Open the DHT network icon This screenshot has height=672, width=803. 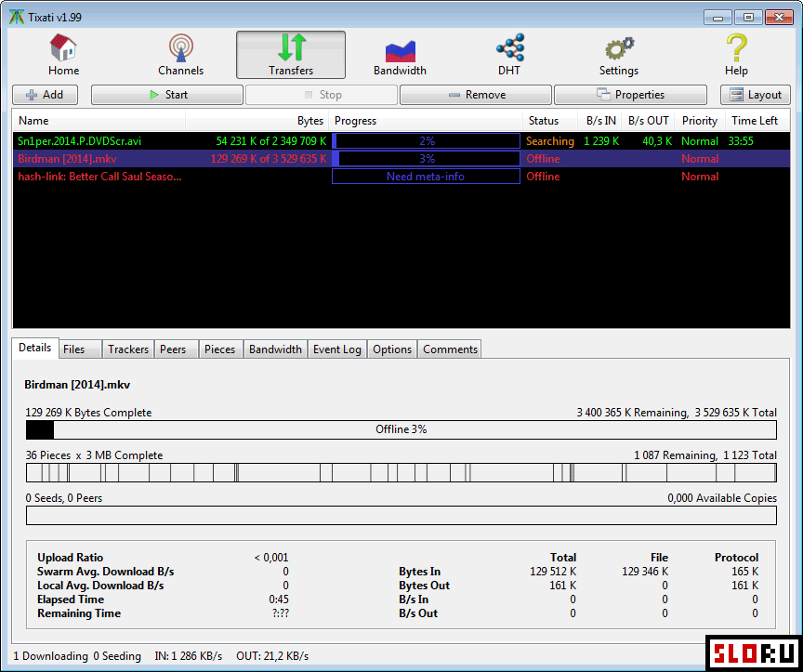pos(509,48)
